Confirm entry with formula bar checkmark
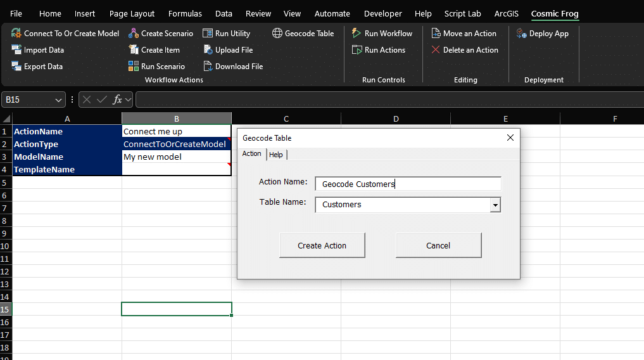This screenshot has height=360, width=644. pyautogui.click(x=102, y=100)
